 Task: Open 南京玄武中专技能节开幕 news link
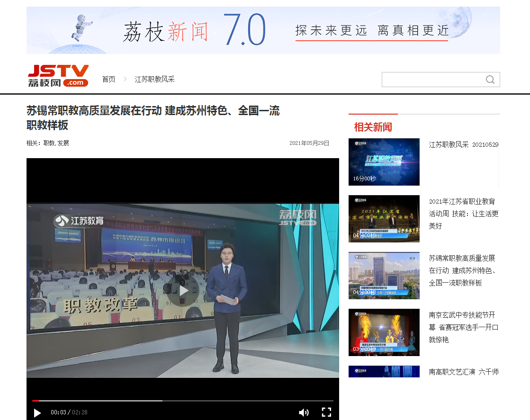tap(463, 327)
